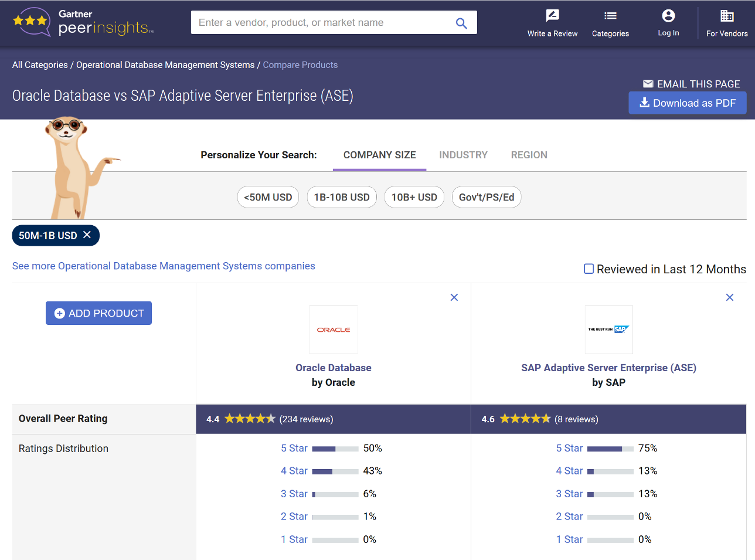The image size is (755, 560).
Task: Select the Gov't/PS/Ed filter
Action: point(487,197)
